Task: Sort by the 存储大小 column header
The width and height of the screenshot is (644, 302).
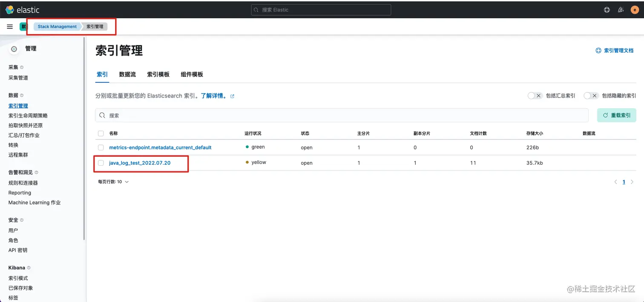Action: point(535,133)
